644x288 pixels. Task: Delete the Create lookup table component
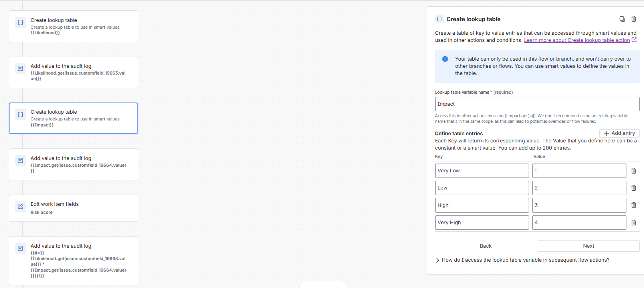coord(634,19)
